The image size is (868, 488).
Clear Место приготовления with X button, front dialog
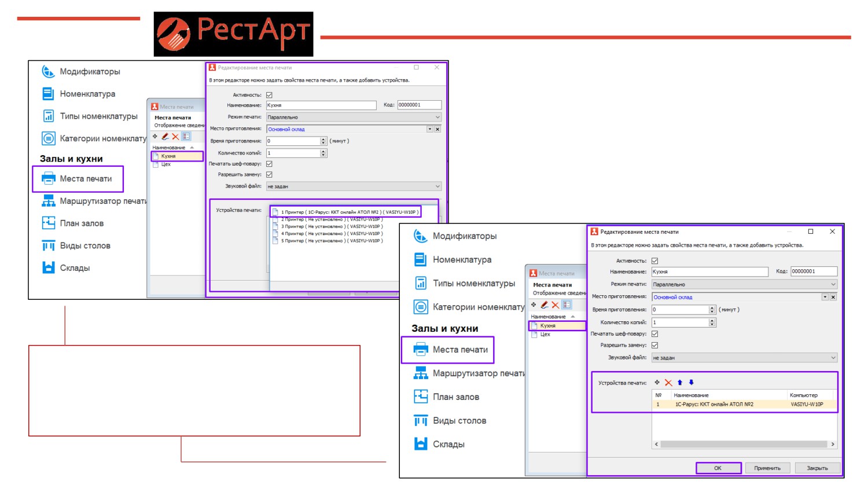tap(833, 297)
